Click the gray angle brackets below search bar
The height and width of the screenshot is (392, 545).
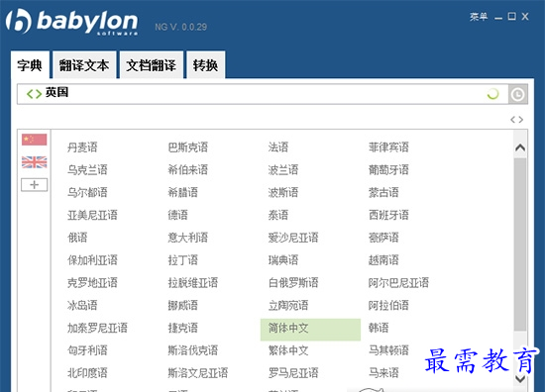tap(516, 120)
